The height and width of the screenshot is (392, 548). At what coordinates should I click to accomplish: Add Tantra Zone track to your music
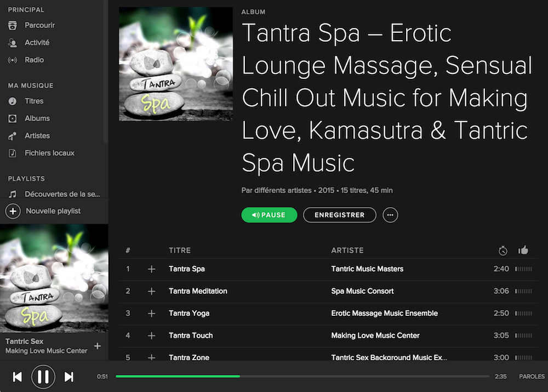pos(151,357)
